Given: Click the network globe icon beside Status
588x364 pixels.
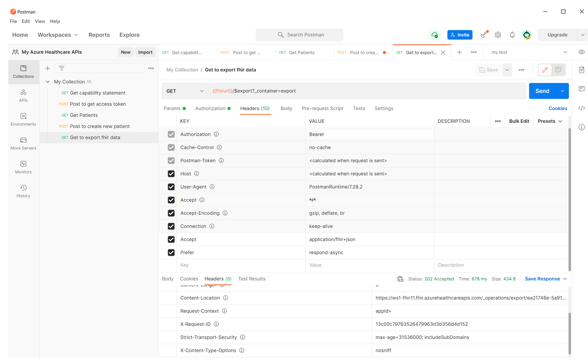Looking at the screenshot, I should coord(400,279).
